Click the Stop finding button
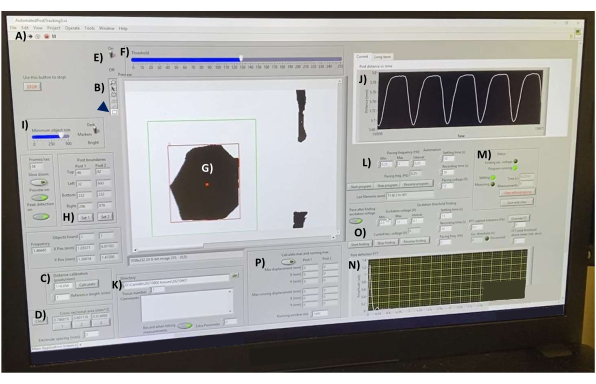This screenshot has width=596, height=384. [386, 242]
